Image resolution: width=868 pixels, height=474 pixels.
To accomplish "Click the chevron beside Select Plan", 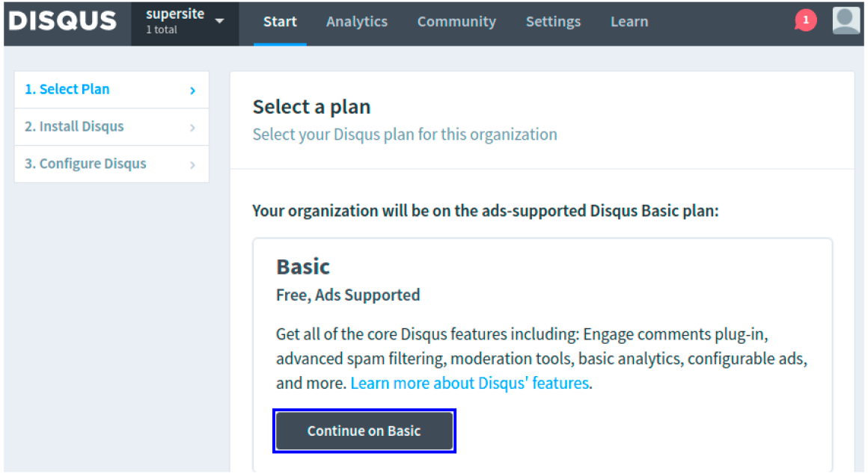I will tap(192, 90).
